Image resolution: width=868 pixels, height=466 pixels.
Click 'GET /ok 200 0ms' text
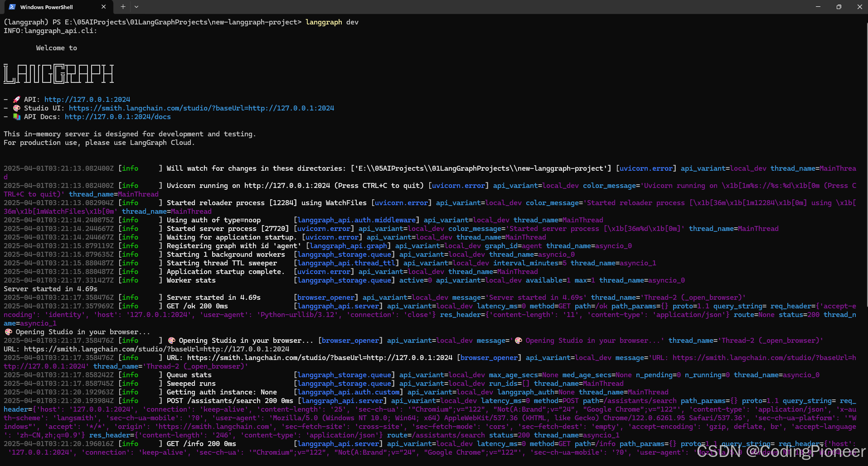(197, 306)
